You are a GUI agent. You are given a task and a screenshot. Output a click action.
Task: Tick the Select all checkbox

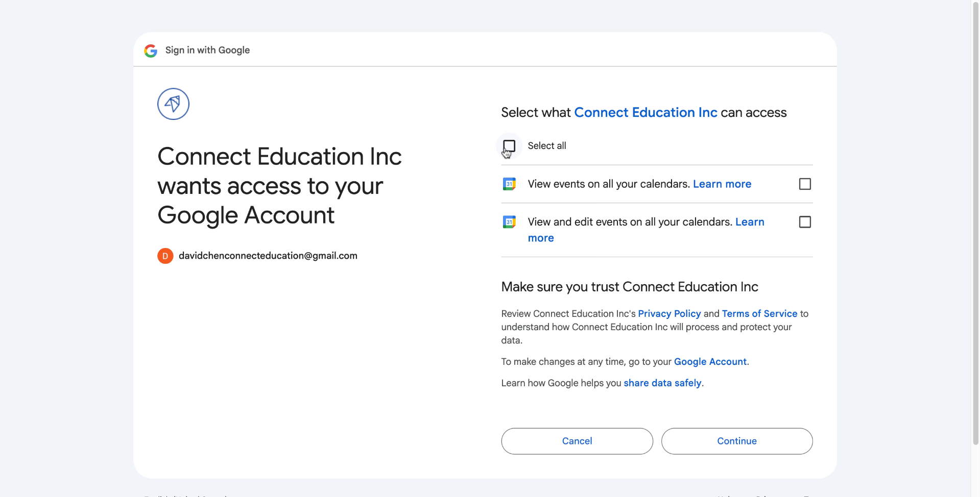tap(509, 146)
